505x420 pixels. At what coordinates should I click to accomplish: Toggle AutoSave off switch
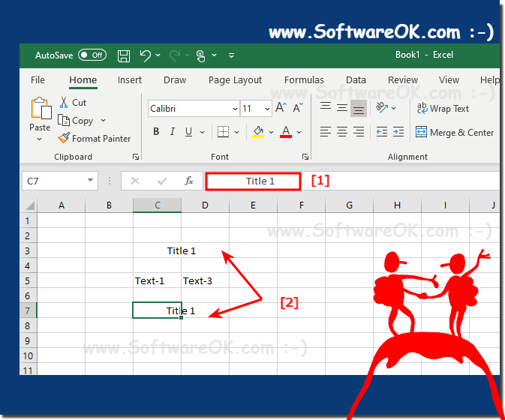92,55
